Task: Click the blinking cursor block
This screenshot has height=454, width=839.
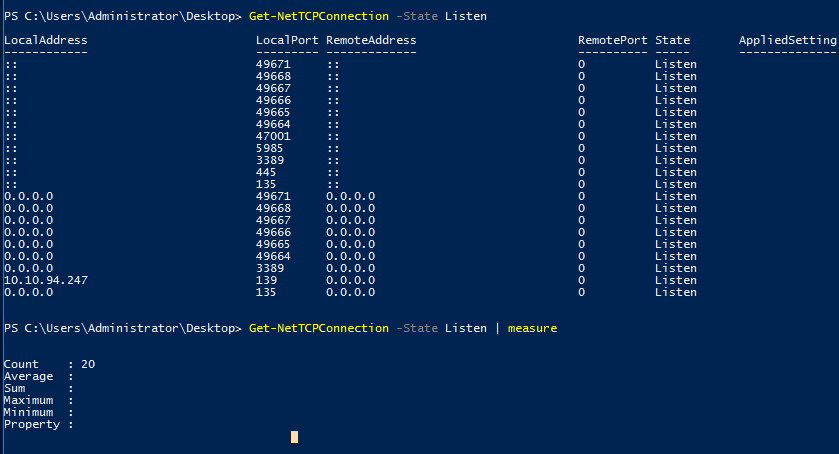Action: [x=294, y=437]
